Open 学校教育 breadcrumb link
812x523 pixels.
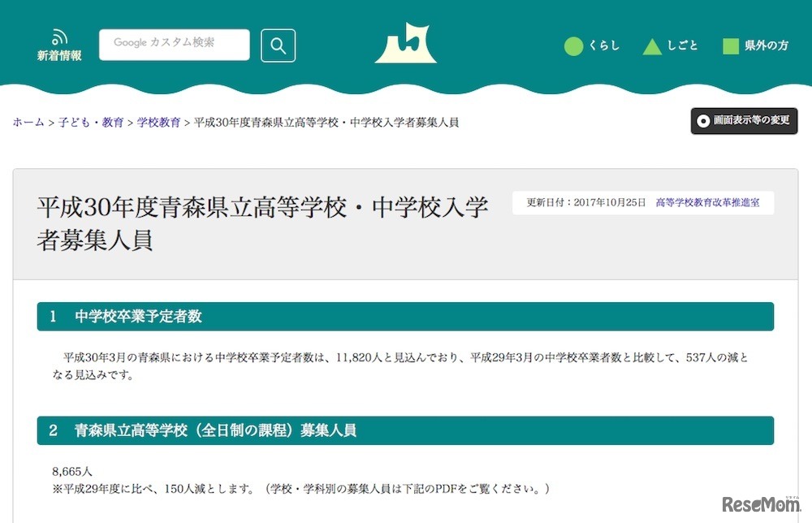[x=158, y=122]
